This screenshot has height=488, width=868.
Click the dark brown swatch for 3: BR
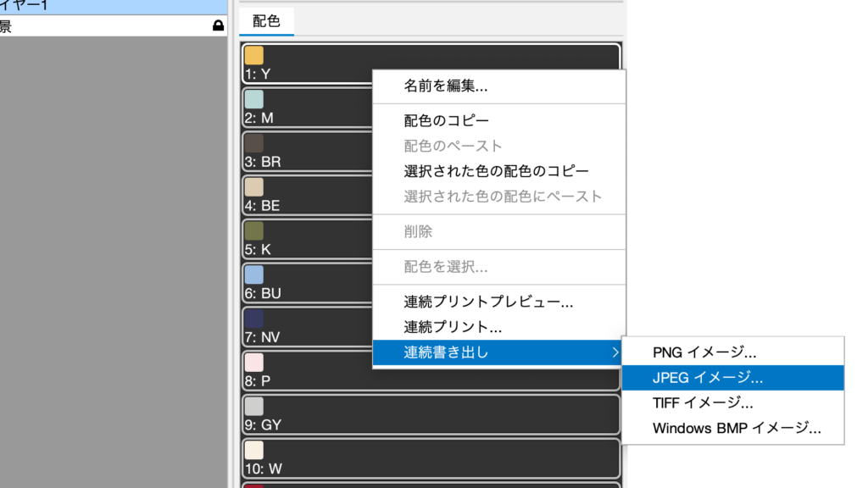tap(253, 143)
